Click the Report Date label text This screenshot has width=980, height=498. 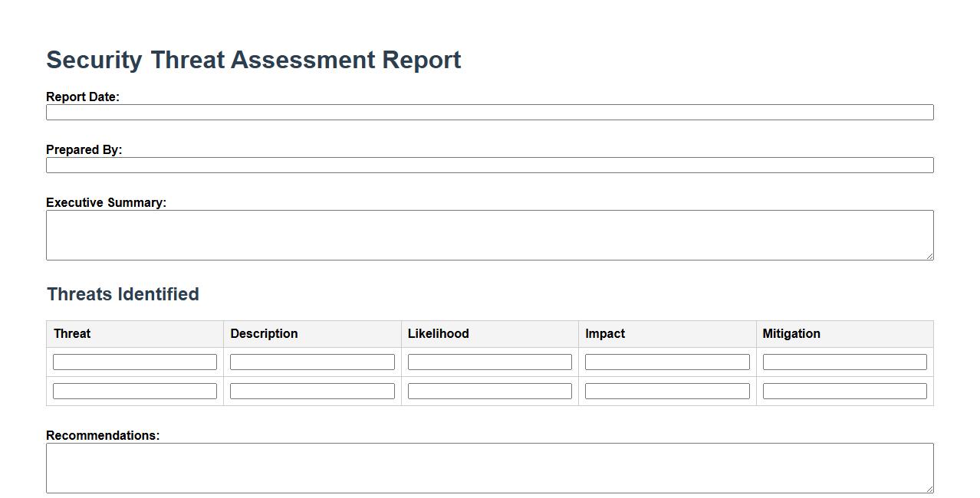83,97
